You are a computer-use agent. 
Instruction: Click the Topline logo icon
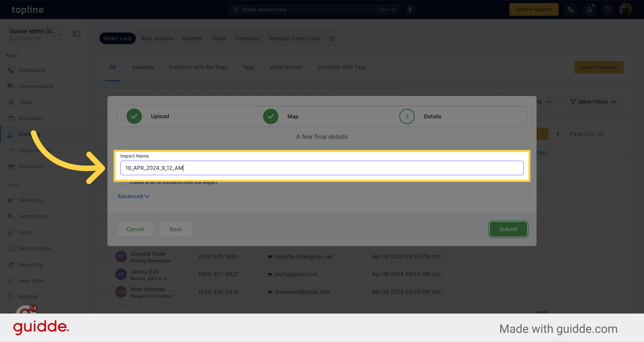point(28,9)
